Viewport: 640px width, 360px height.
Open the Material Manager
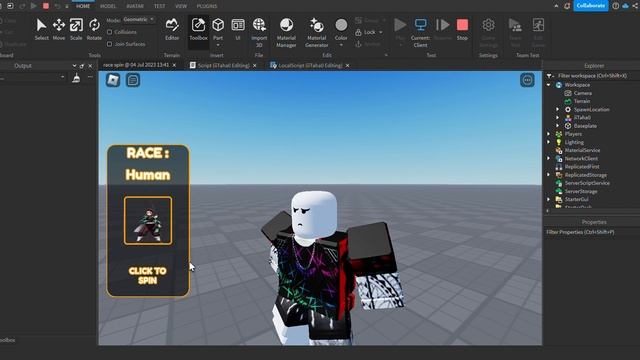tap(286, 32)
